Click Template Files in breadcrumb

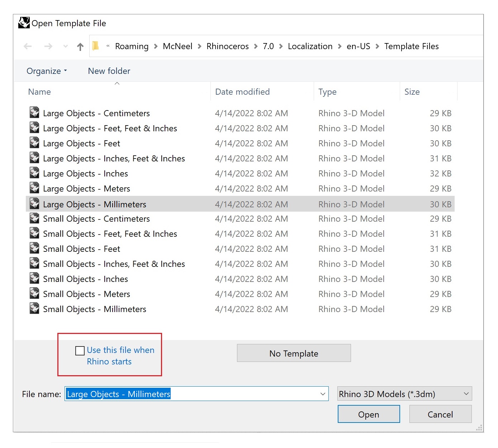(x=411, y=46)
